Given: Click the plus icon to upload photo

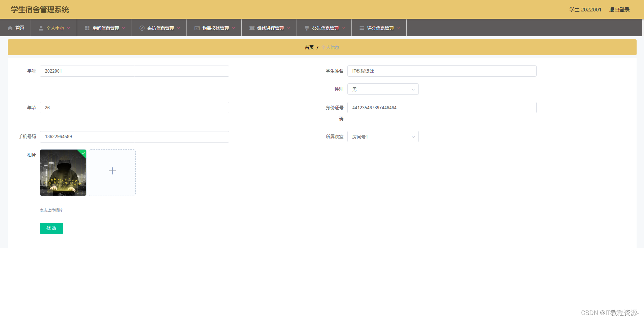Looking at the screenshot, I should 112,171.
